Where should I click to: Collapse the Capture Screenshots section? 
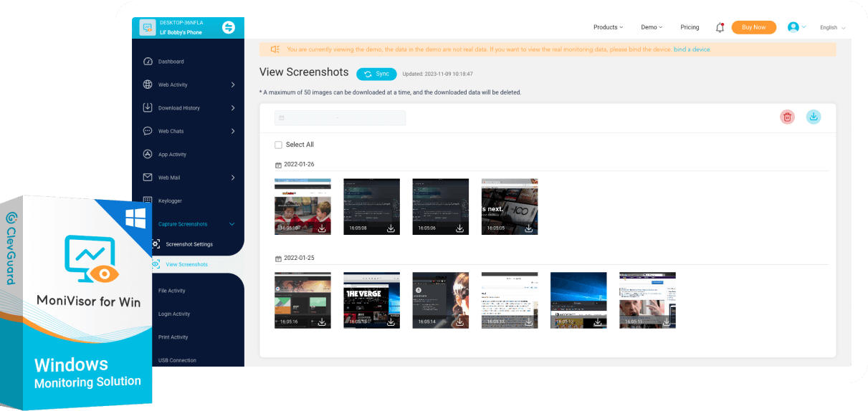tap(232, 224)
